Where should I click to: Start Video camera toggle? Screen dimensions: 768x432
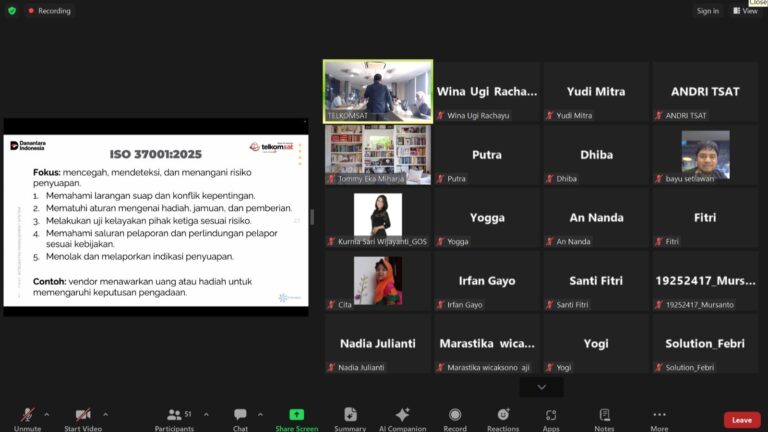coord(83,419)
